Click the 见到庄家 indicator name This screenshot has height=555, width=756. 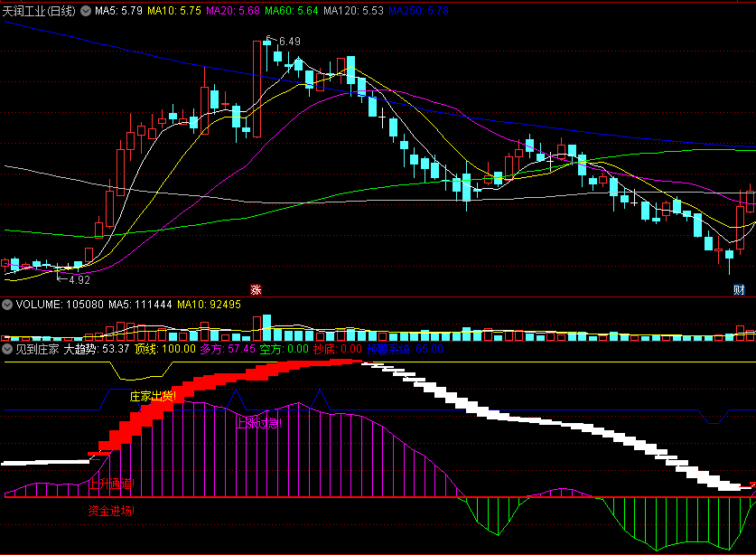coord(38,349)
